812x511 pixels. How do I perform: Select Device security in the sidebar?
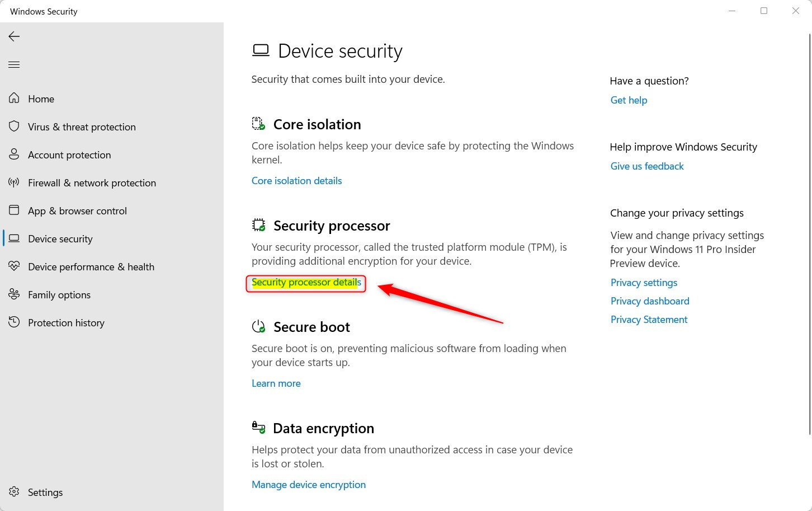coord(60,238)
